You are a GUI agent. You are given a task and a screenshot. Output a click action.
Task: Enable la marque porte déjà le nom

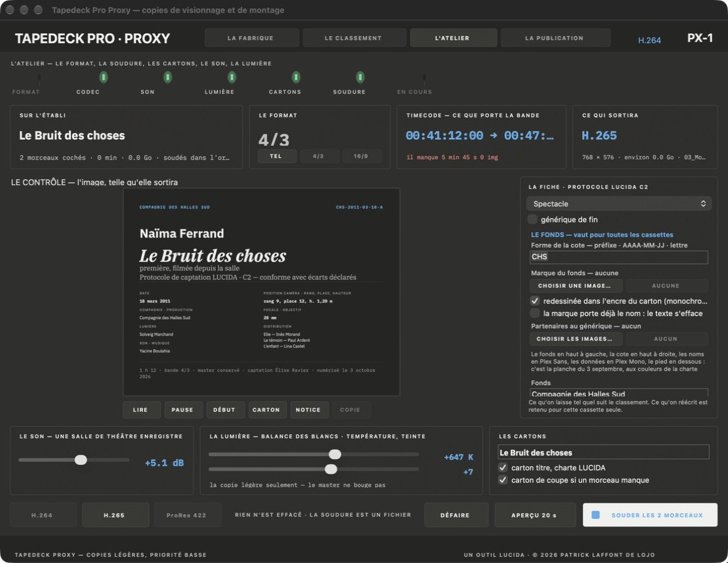pos(535,313)
